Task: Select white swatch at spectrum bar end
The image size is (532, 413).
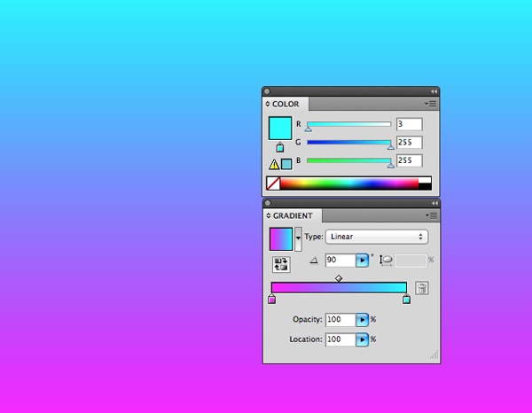Action: [x=425, y=180]
